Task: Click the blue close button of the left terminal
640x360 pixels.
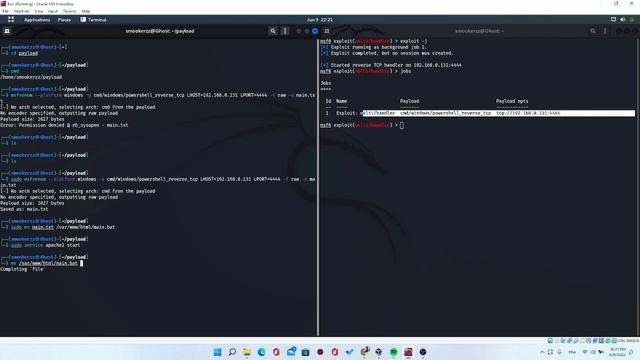Action: click(315, 31)
